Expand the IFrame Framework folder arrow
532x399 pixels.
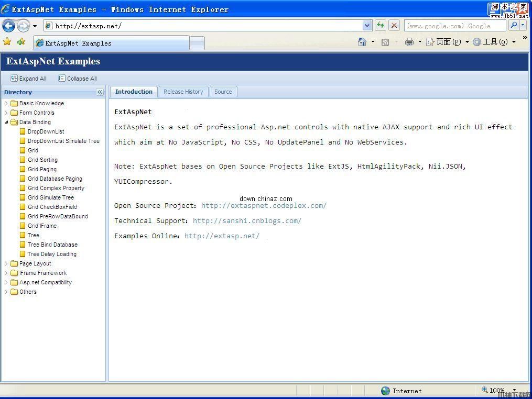(6, 273)
